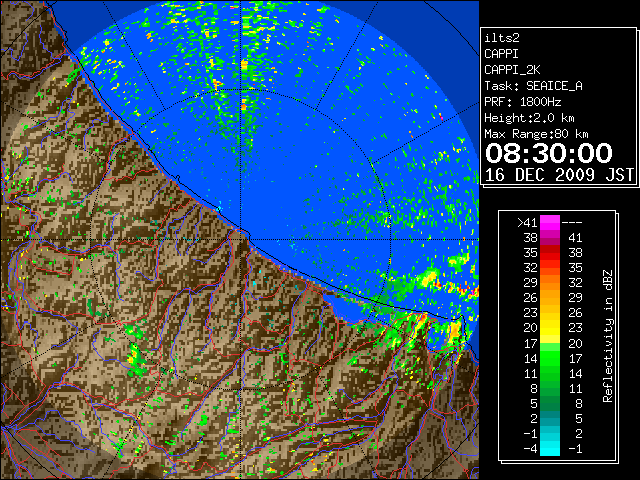Screen dimensions: 640x480
Task: Select the 'Max Range:80 km' line
Action: tap(536, 134)
